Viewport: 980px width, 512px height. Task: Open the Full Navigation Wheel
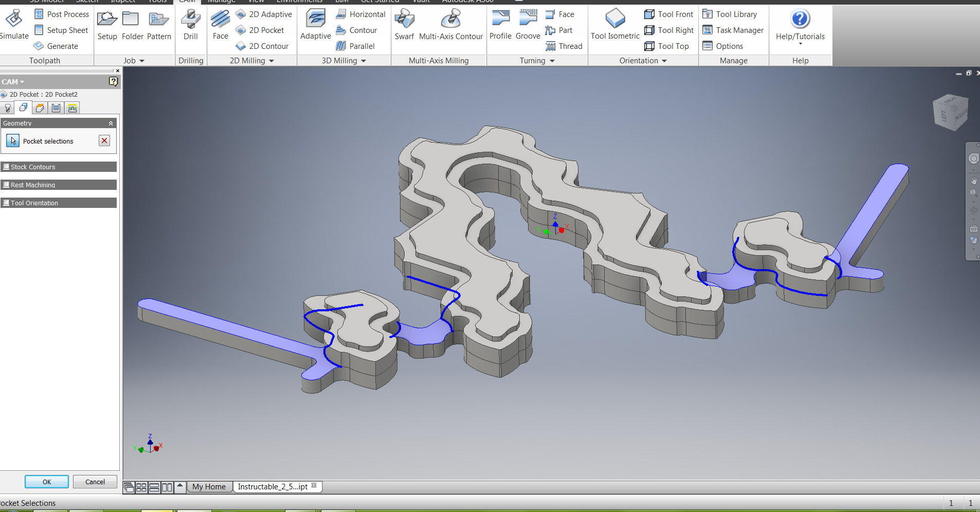tap(973, 158)
